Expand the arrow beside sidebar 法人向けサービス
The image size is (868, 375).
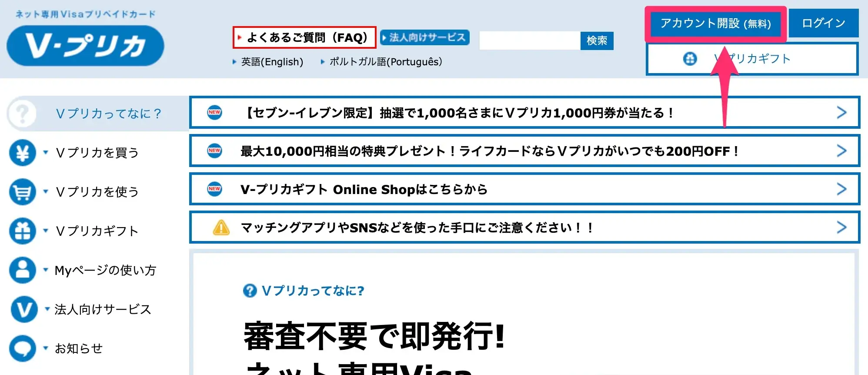(x=47, y=309)
